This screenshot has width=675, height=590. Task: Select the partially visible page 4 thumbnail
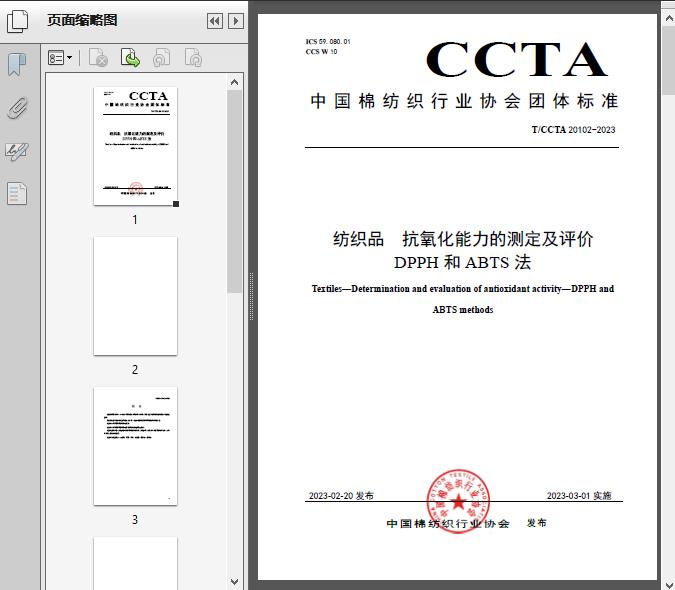click(136, 563)
